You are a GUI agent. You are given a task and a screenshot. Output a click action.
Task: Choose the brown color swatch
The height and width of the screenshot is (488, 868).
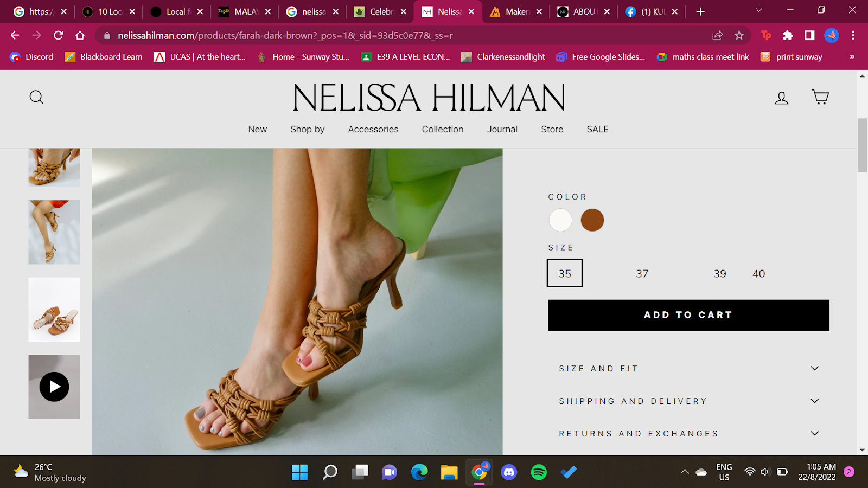coord(592,220)
